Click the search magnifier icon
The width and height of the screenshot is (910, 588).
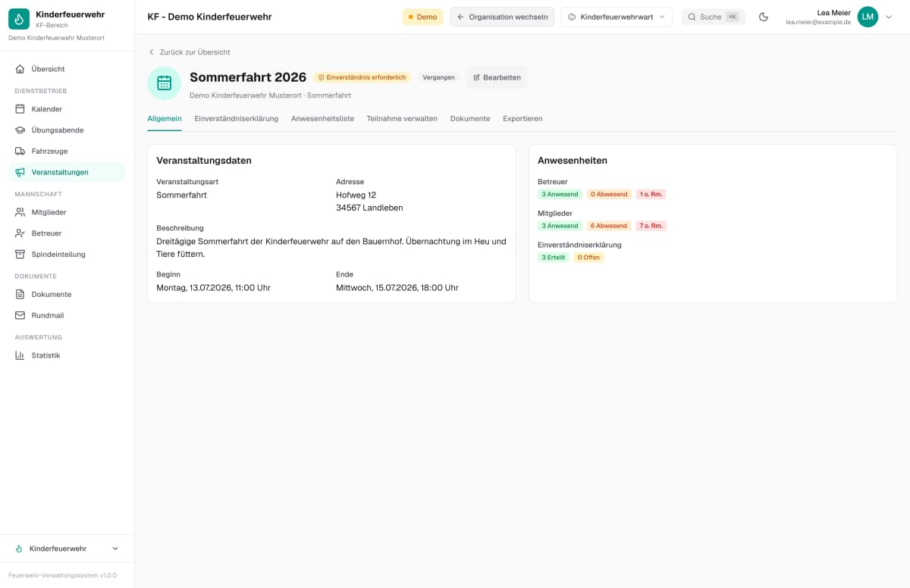[x=692, y=17]
